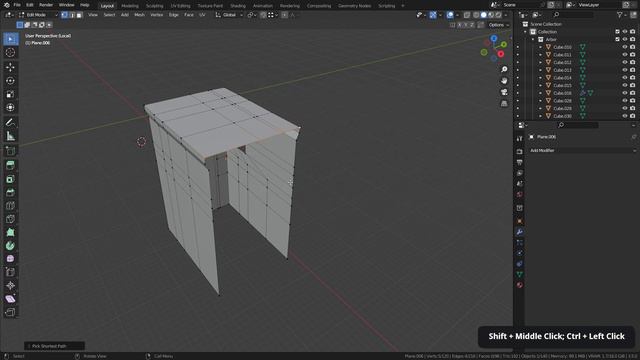Activate the Smooth tool
640x360 pixels.
pos(11,259)
